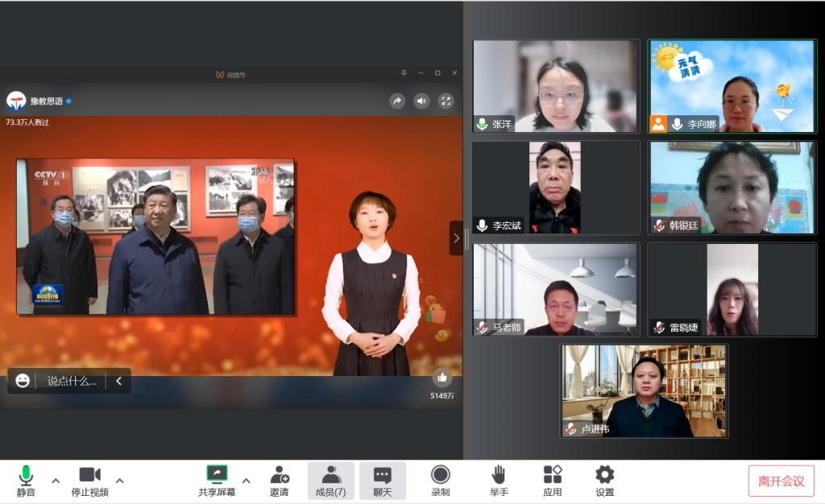The image size is (825, 504).
Task: Open the 聊天 chat panel
Action: point(383,481)
